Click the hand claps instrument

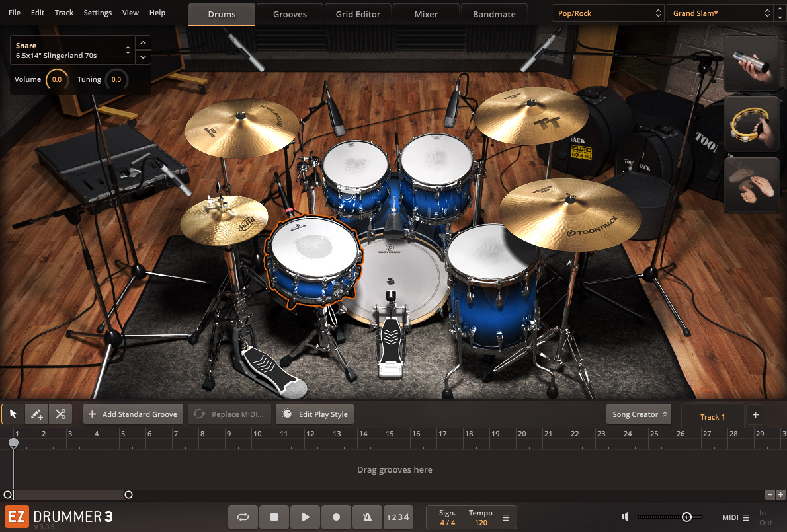[x=751, y=185]
